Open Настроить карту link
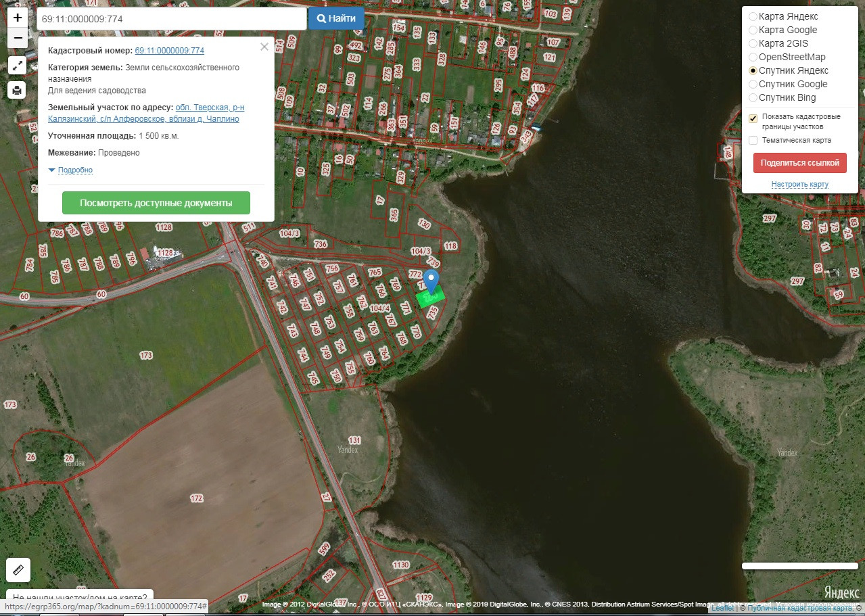Viewport: 865px width, 616px height. [799, 184]
